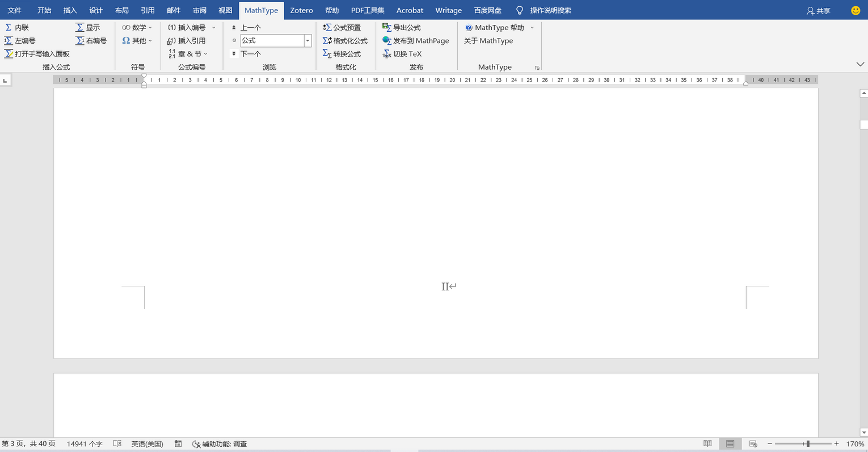The height and width of the screenshot is (452, 868).
Task: Insert a left-numbered equation (左编号)
Action: [20, 41]
